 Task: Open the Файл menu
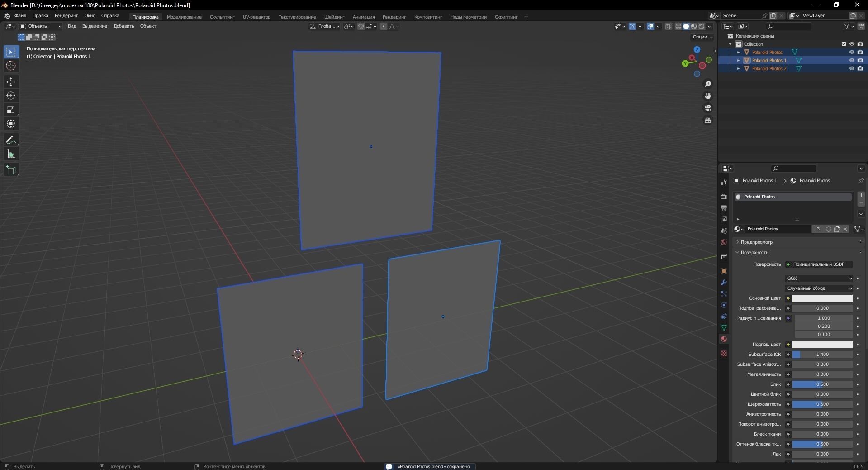coord(20,16)
